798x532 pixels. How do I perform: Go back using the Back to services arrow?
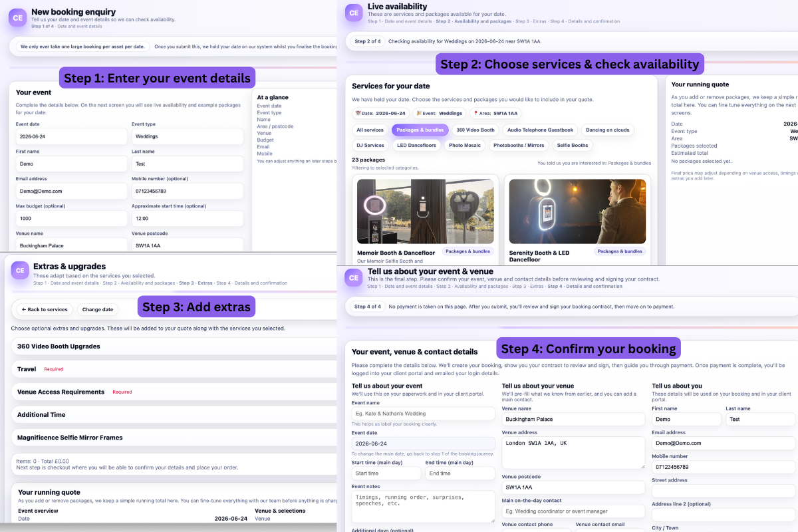coord(24,309)
